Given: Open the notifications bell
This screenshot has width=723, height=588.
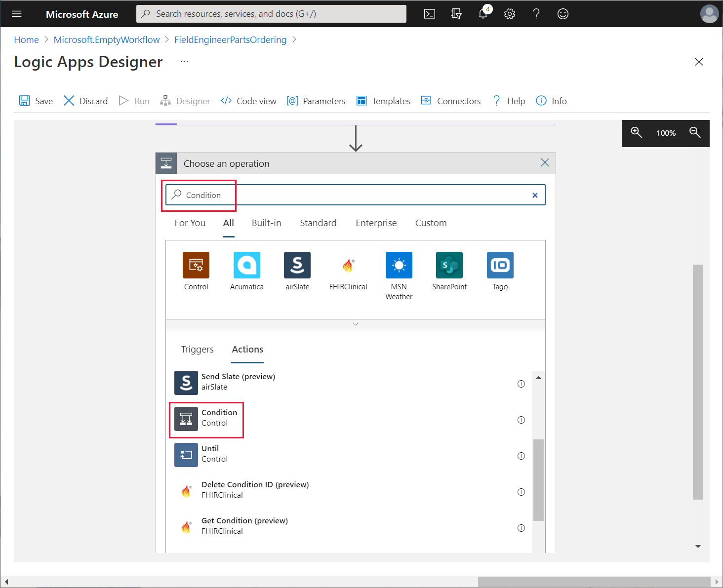Looking at the screenshot, I should click(483, 13).
